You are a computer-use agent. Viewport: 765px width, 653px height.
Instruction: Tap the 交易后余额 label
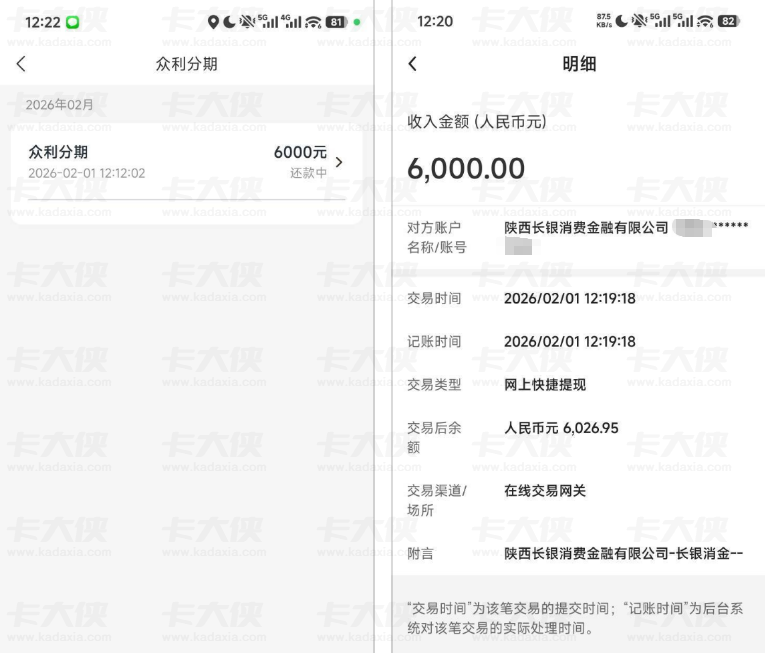(434, 438)
